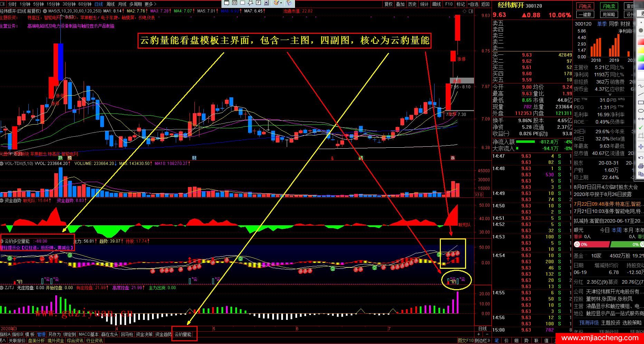The width and height of the screenshot is (644, 344).
Task: Switch to the 周线 weekly period tab
Action: point(111,4)
